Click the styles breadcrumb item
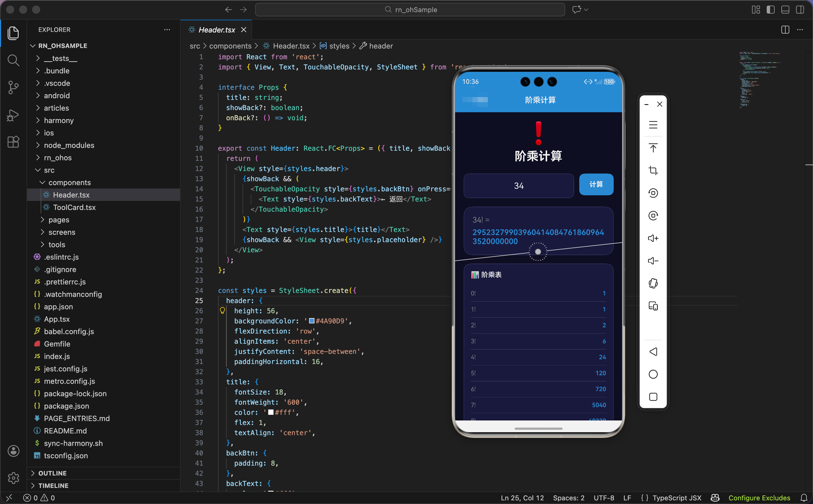The image size is (813, 504). point(339,46)
